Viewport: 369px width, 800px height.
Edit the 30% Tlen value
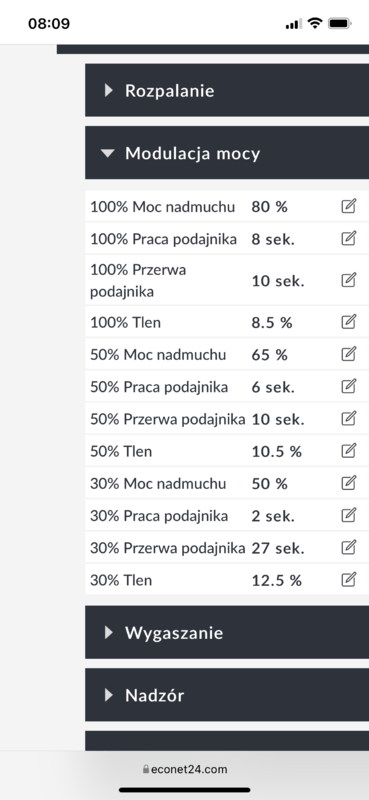[x=349, y=580]
